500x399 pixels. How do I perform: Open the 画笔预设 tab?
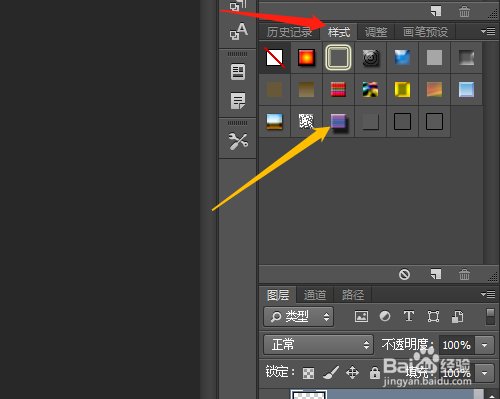click(425, 32)
